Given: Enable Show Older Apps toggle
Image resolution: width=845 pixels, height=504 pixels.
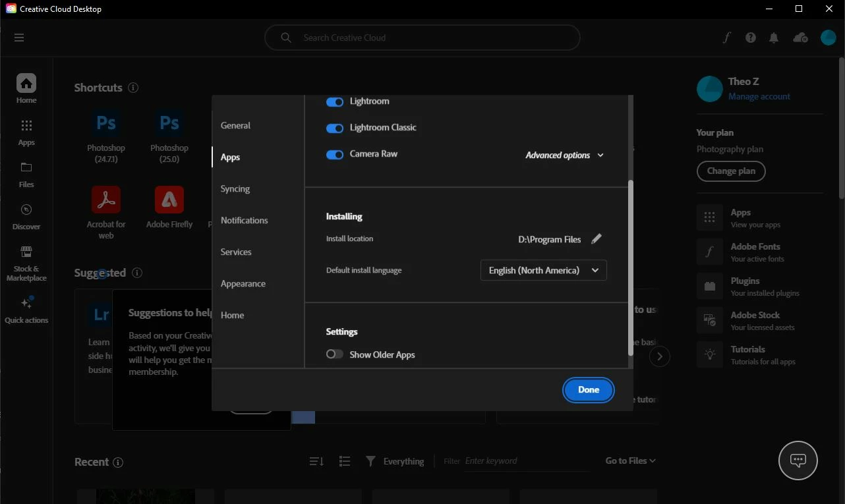Looking at the screenshot, I should [x=335, y=354].
